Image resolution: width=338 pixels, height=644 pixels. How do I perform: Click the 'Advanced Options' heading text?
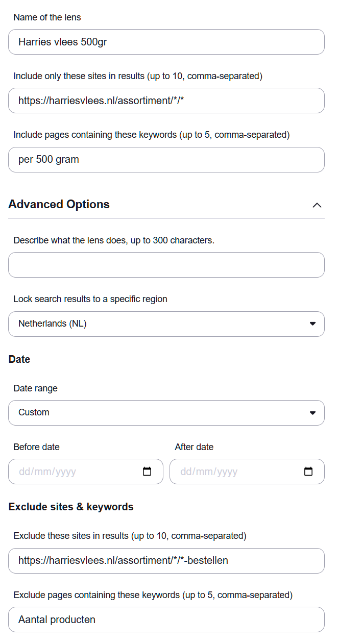click(x=59, y=205)
